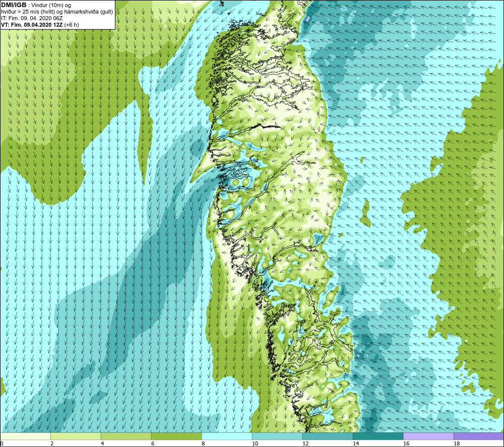Click the 'IT: Fim. 09. 04. 2020 06Z' line
This screenshot has width=504, height=447.
click(x=32, y=18)
